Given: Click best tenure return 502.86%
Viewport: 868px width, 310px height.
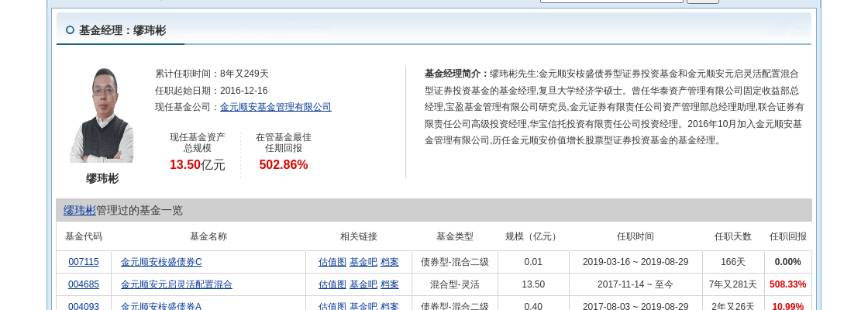Looking at the screenshot, I should point(284,164).
